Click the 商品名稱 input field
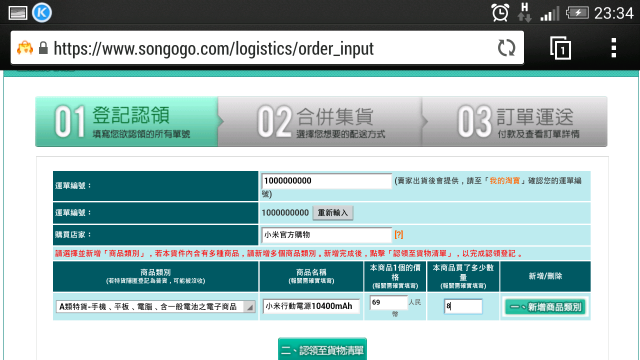 311,307
